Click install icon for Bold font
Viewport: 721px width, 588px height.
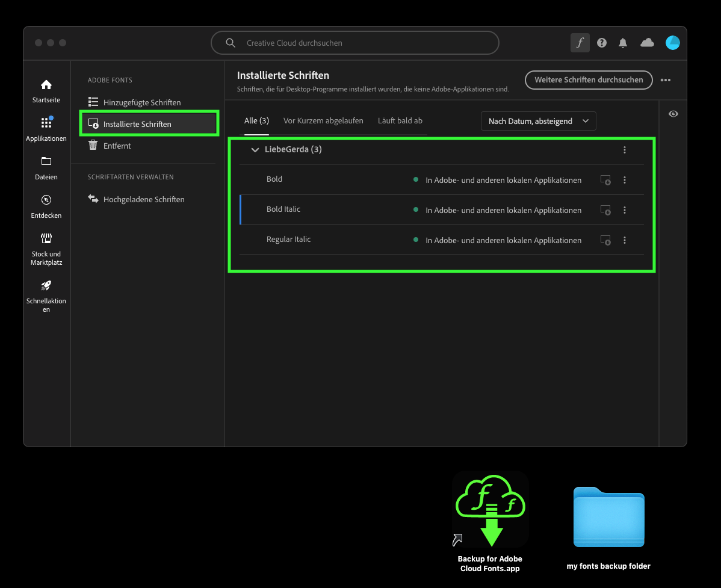[605, 180]
